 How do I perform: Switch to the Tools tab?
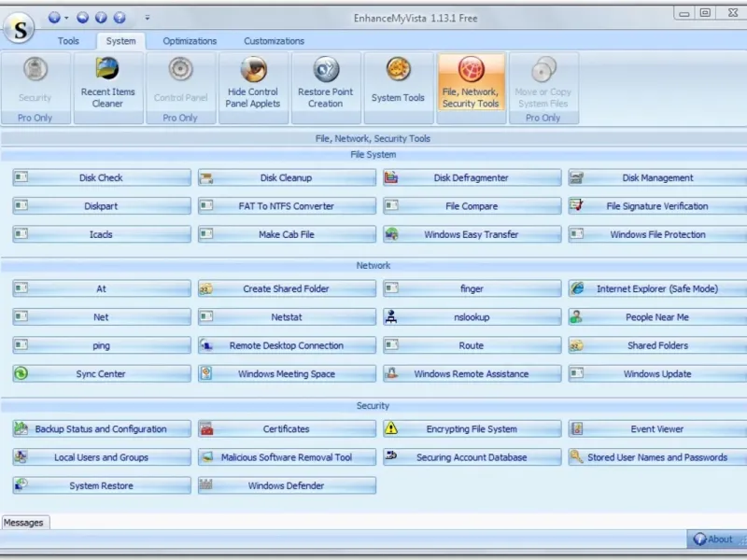pyautogui.click(x=68, y=41)
